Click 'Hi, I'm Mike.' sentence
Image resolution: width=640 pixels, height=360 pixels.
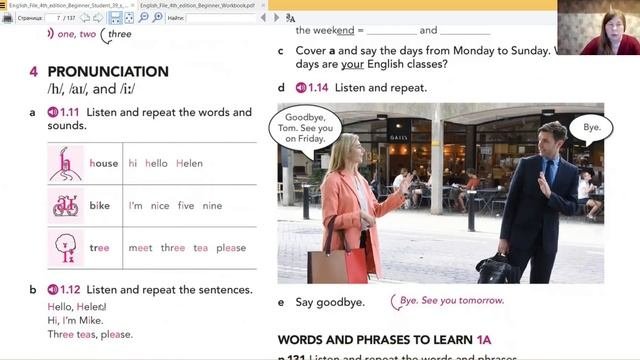(x=76, y=320)
